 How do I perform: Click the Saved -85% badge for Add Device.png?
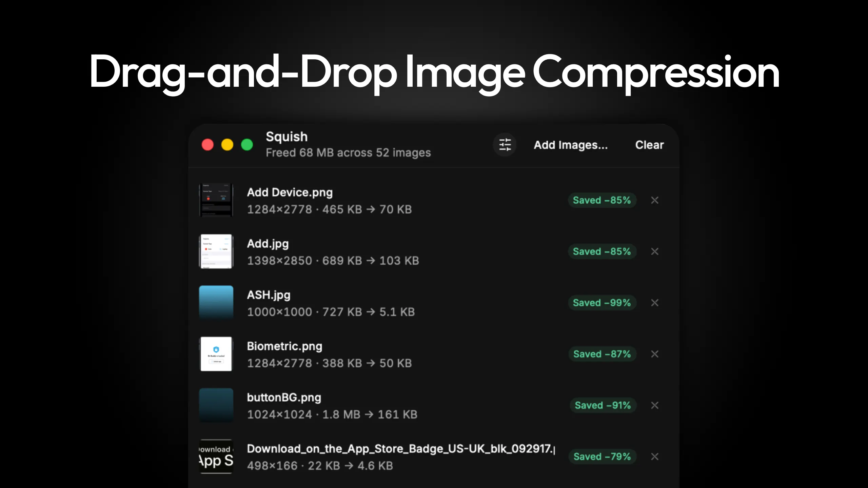[x=602, y=200]
